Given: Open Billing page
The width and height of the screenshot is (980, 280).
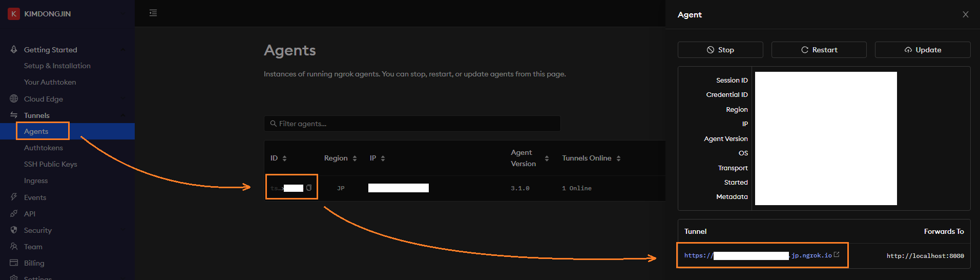Looking at the screenshot, I should [34, 263].
